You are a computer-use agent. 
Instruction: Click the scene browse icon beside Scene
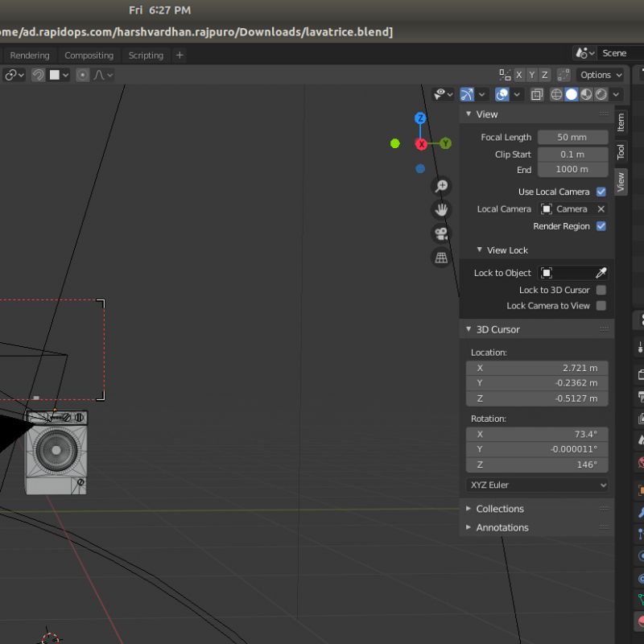tap(584, 53)
